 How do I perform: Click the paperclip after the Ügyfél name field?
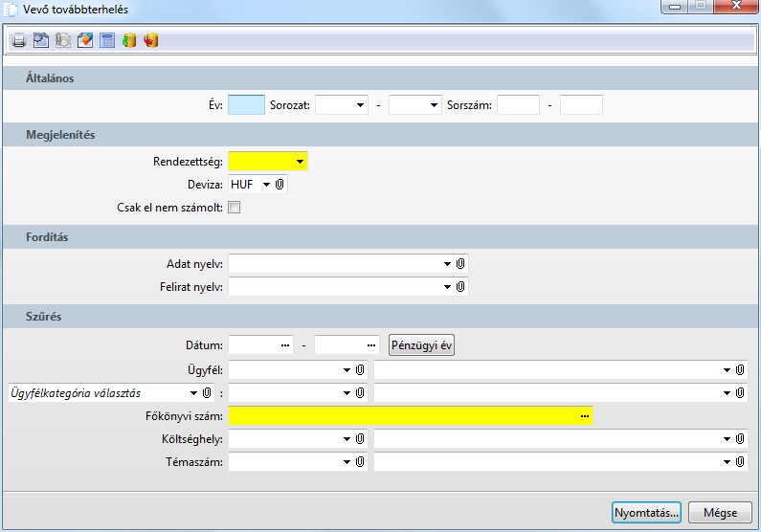tap(740, 370)
